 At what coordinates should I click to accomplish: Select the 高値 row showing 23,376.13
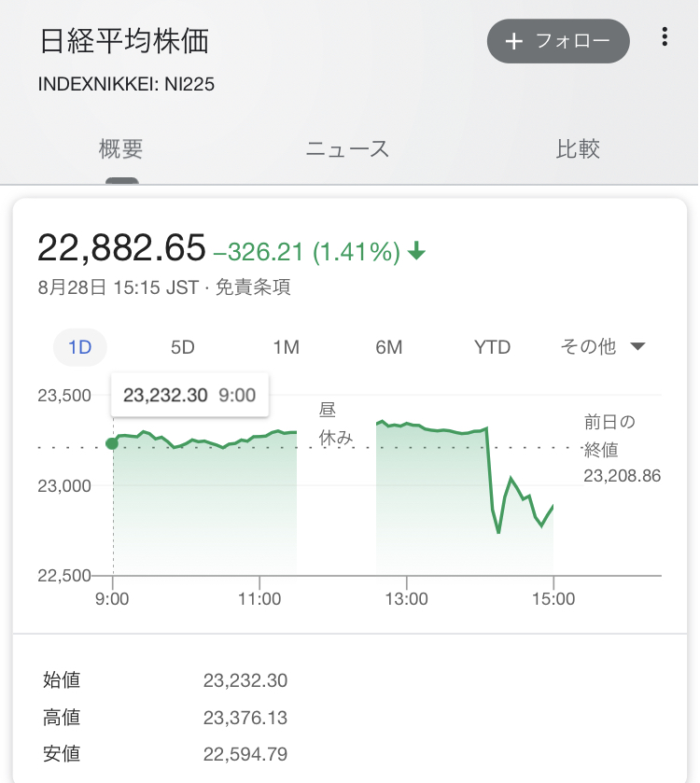coord(165,718)
